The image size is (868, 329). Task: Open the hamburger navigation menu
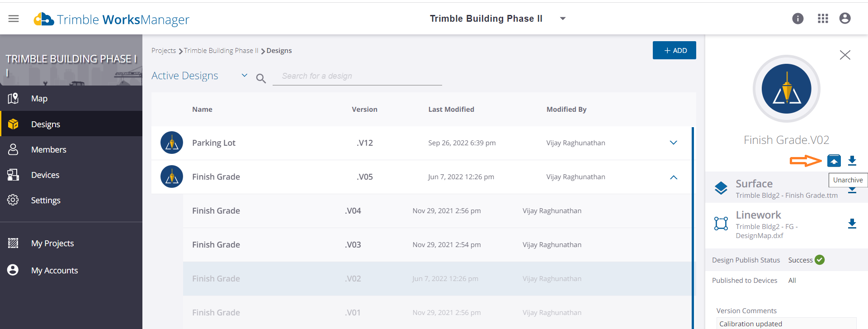pos(14,19)
